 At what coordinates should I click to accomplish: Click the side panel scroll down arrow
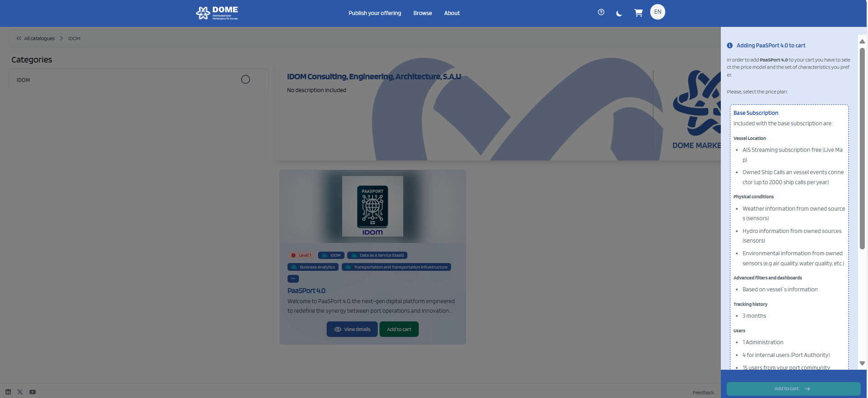[x=862, y=363]
